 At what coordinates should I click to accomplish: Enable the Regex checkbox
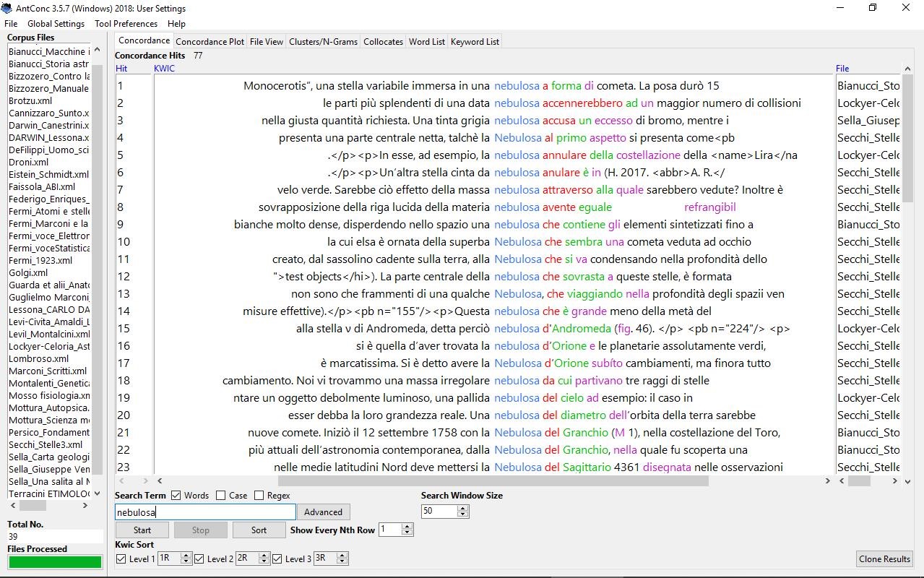(259, 496)
